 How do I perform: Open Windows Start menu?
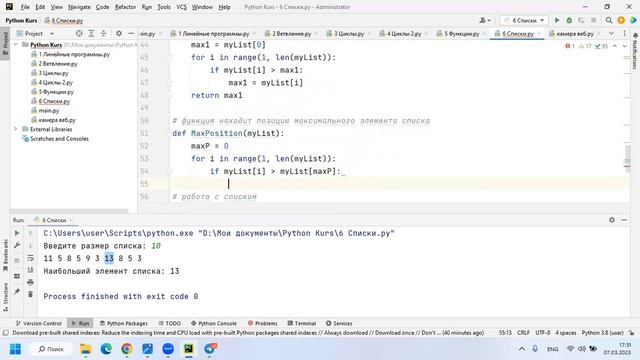click(x=16, y=349)
